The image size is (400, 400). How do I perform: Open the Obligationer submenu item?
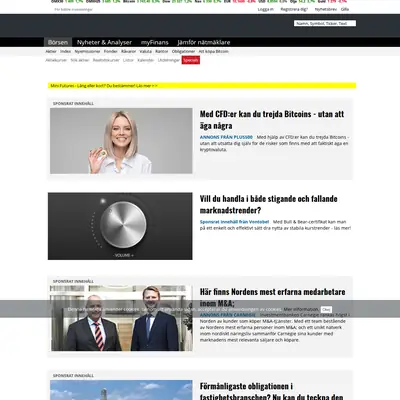tap(183, 51)
